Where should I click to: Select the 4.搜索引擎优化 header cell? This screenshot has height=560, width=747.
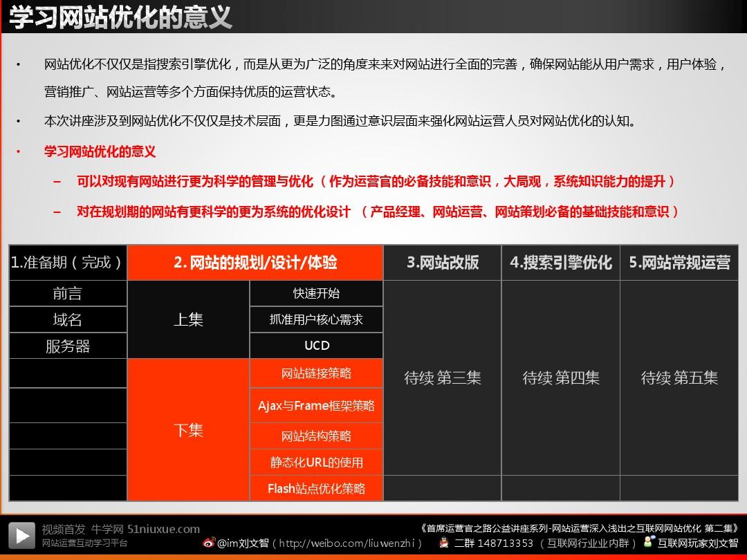point(561,263)
